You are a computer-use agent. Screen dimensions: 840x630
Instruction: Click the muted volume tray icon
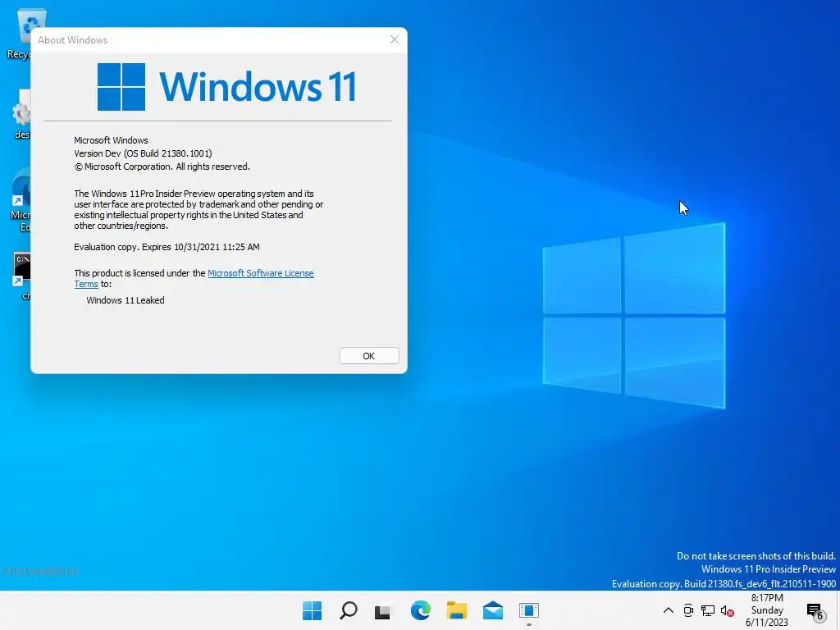[x=727, y=610]
